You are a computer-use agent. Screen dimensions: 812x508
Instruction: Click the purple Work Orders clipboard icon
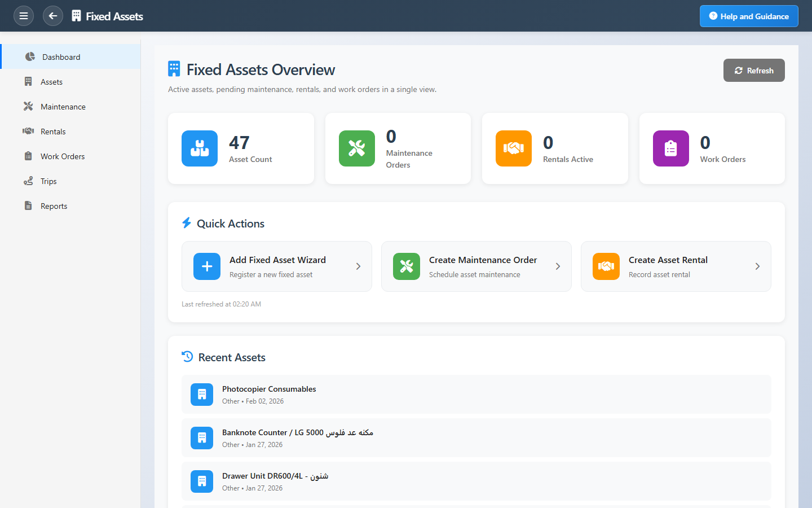click(x=670, y=148)
